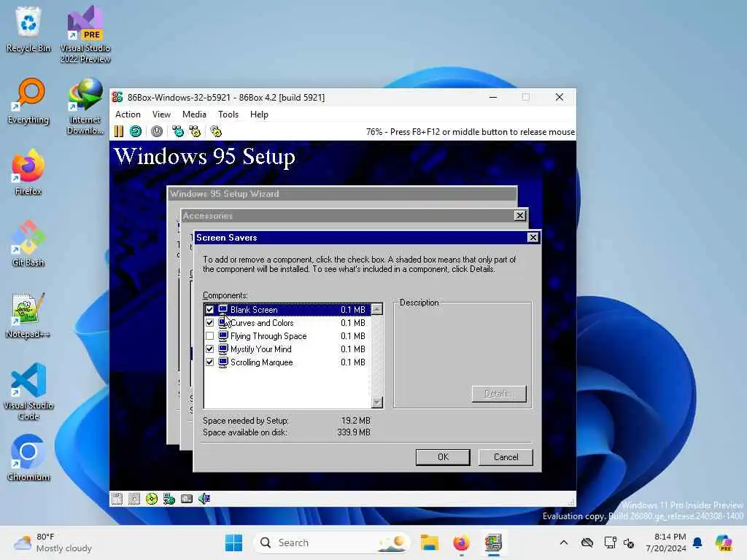Uncheck the Scrolling Marquee checkbox

coord(209,362)
